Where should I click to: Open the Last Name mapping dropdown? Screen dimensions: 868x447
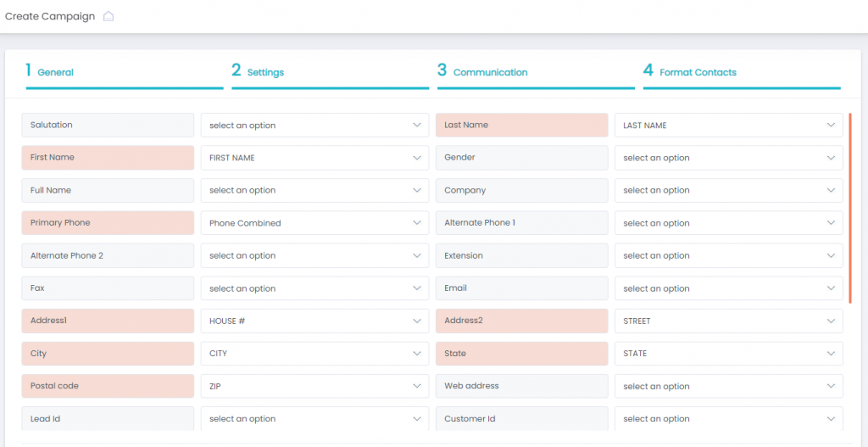(x=728, y=126)
